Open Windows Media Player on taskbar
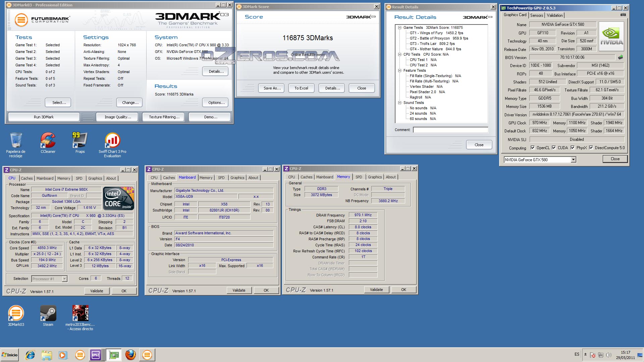 pos(63,355)
